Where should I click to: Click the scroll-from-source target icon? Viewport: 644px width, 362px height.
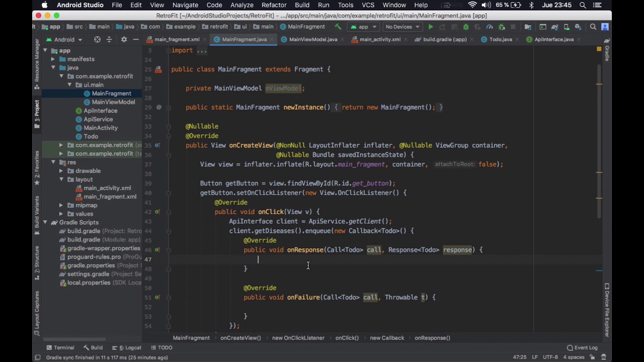tap(97, 39)
